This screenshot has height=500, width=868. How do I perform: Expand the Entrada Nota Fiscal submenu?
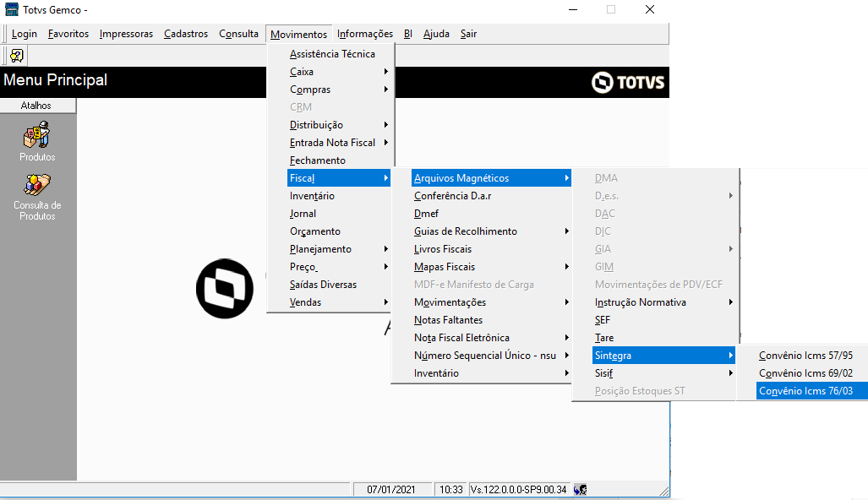[339, 142]
